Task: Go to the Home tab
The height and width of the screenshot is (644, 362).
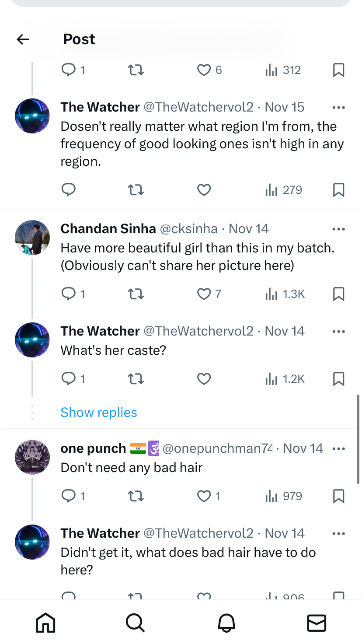Action: pyautogui.click(x=45, y=622)
